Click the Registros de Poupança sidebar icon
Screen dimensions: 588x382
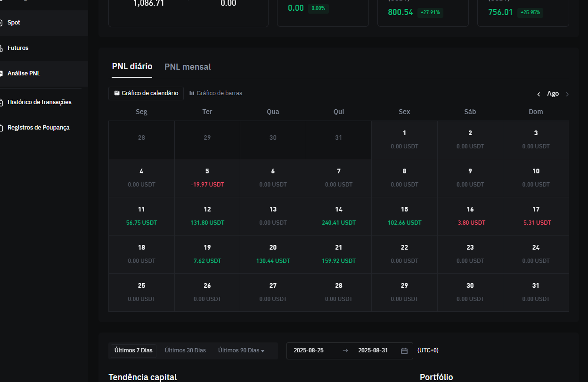[x=1, y=128]
